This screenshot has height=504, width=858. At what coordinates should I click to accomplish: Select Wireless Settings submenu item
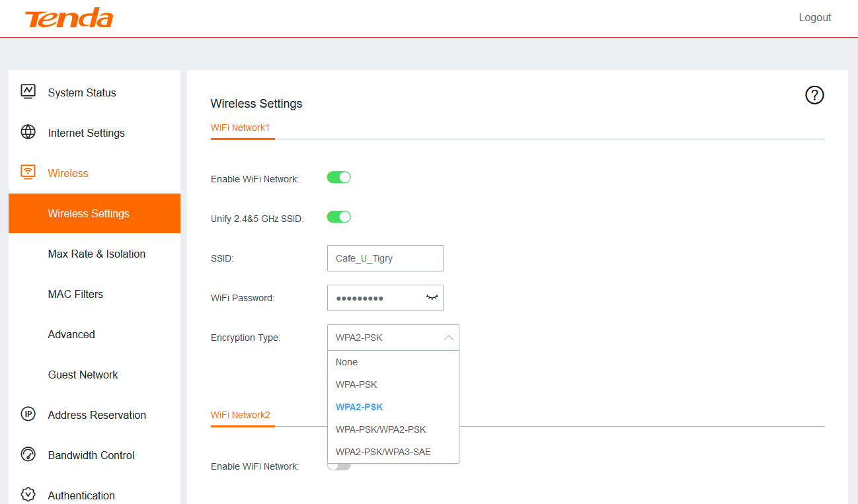pyautogui.click(x=95, y=213)
